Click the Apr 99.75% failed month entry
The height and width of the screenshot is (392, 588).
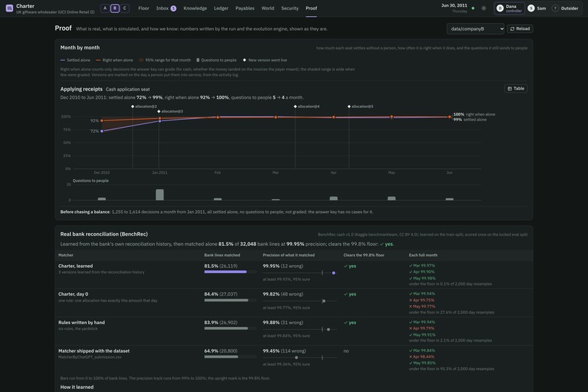pyautogui.click(x=422, y=300)
